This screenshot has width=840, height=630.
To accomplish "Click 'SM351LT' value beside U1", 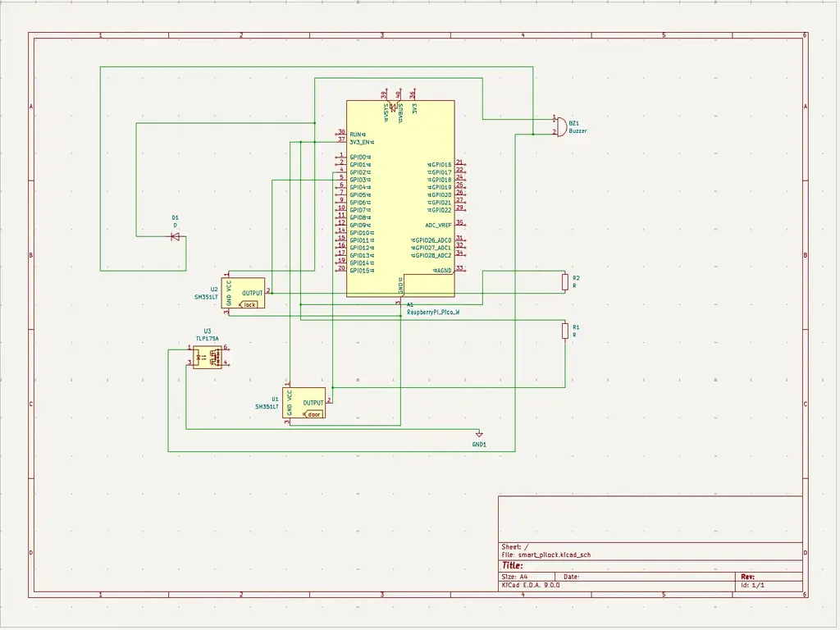I will click(x=267, y=407).
